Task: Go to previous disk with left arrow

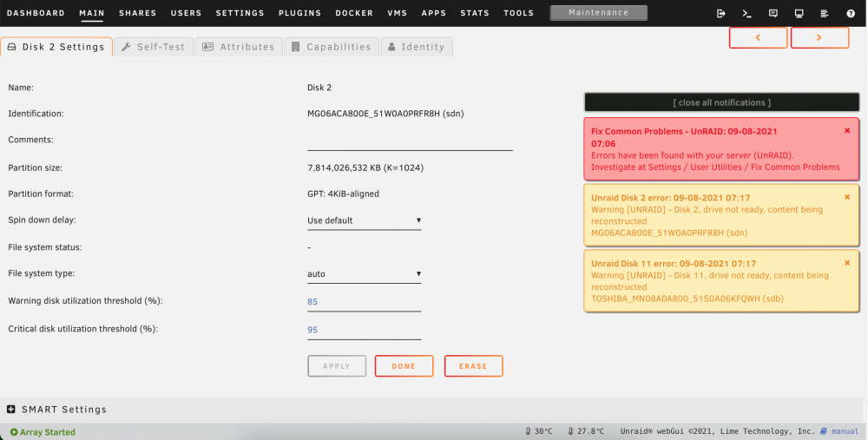Action: click(758, 37)
